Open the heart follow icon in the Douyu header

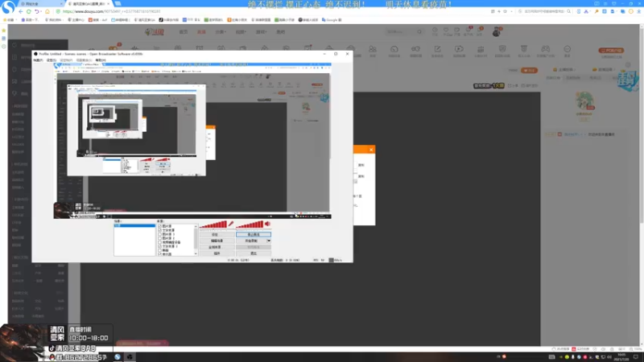pos(446,31)
